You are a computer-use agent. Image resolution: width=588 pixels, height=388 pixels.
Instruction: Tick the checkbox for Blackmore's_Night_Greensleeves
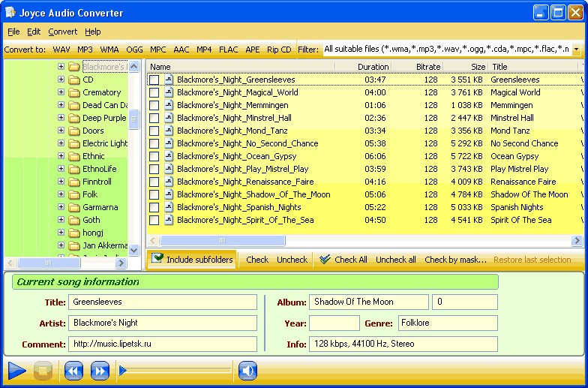click(x=154, y=80)
